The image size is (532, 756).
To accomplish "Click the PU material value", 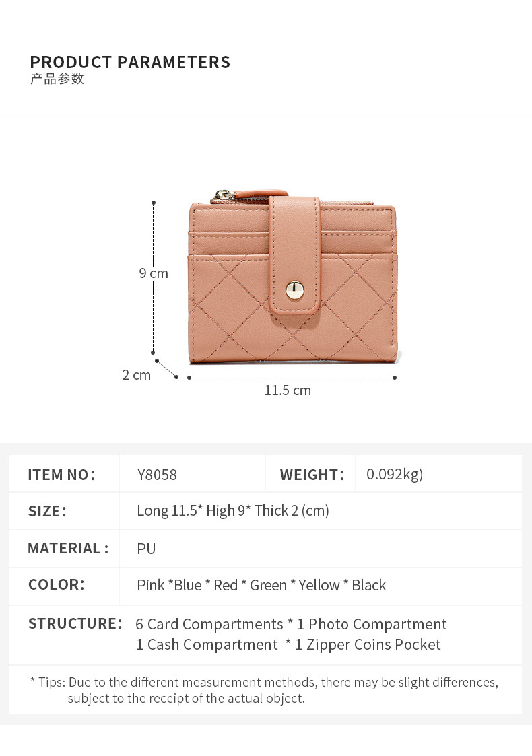I will (146, 549).
